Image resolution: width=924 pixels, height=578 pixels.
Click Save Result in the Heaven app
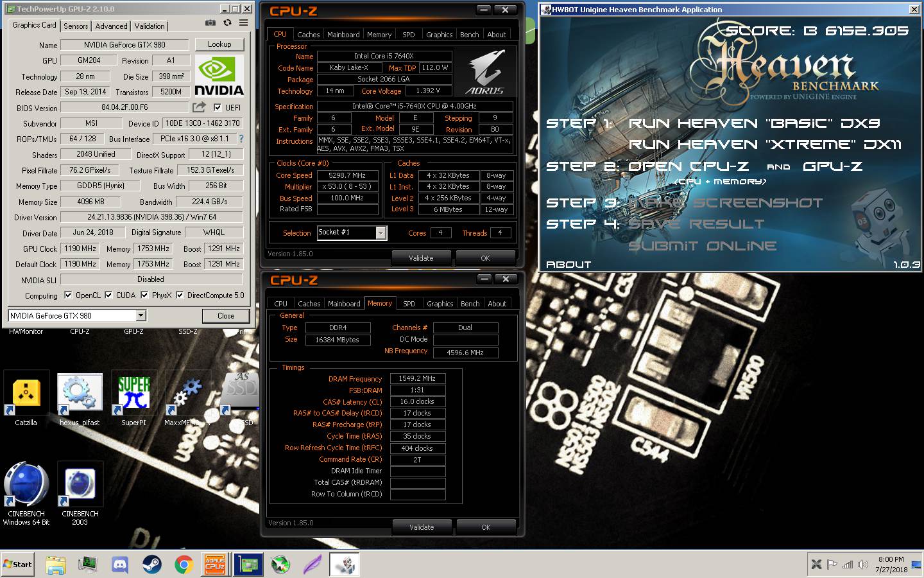[696, 224]
